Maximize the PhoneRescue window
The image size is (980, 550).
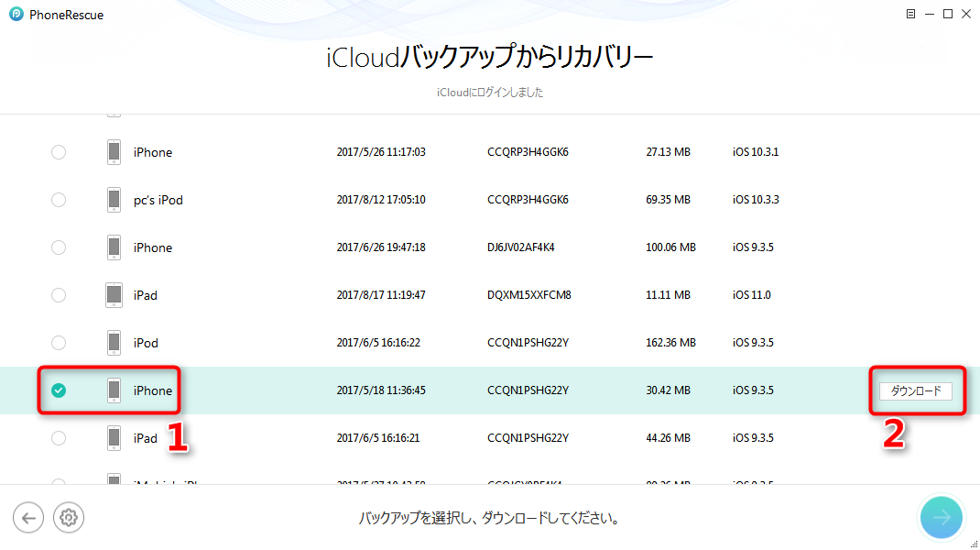point(948,14)
